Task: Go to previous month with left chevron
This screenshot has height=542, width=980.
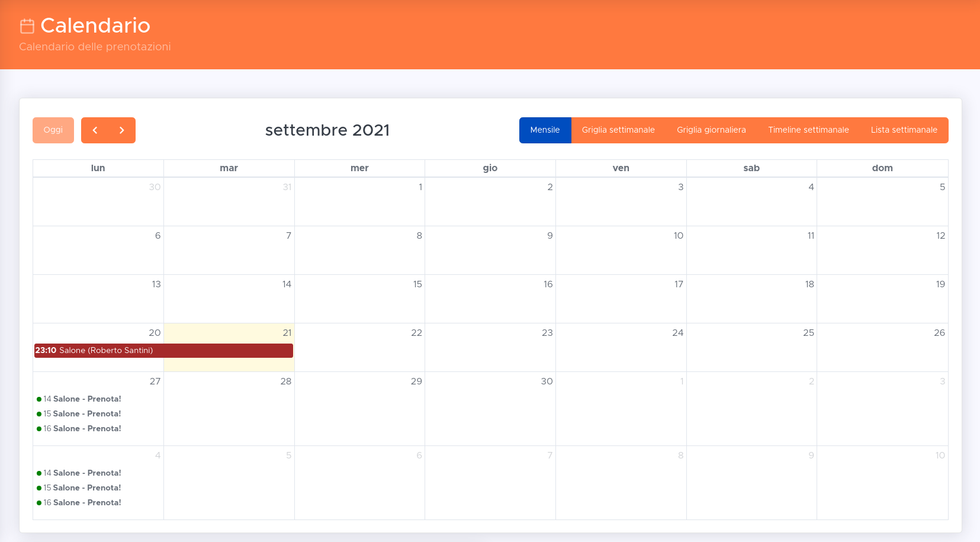Action: (x=95, y=130)
